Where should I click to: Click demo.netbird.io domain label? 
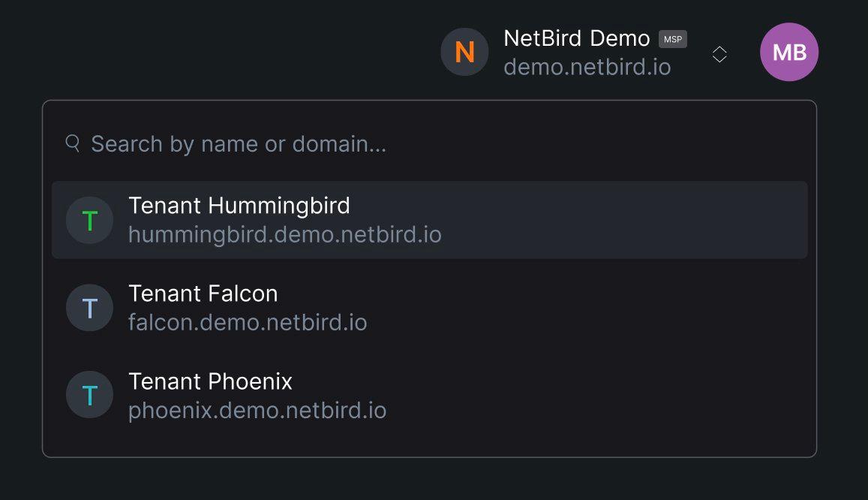588,67
